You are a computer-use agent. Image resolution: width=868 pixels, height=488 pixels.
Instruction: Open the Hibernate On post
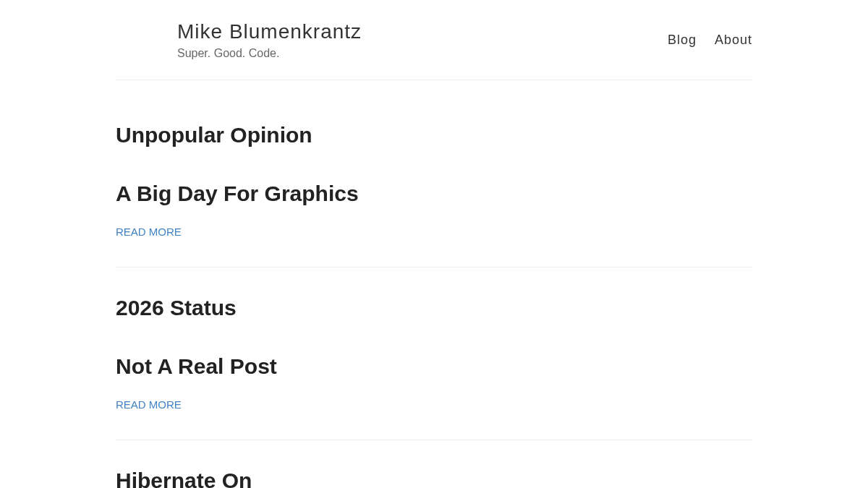pyautogui.click(x=184, y=480)
